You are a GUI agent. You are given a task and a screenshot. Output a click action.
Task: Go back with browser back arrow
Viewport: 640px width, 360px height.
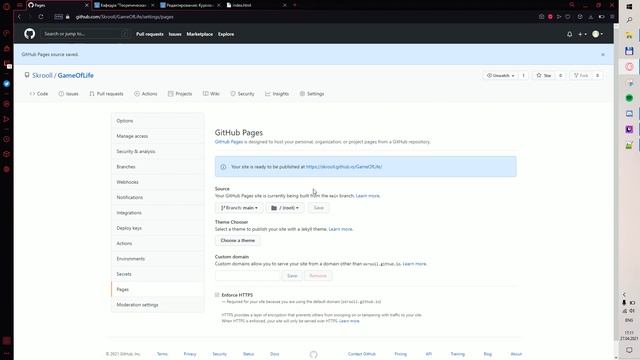[19, 17]
